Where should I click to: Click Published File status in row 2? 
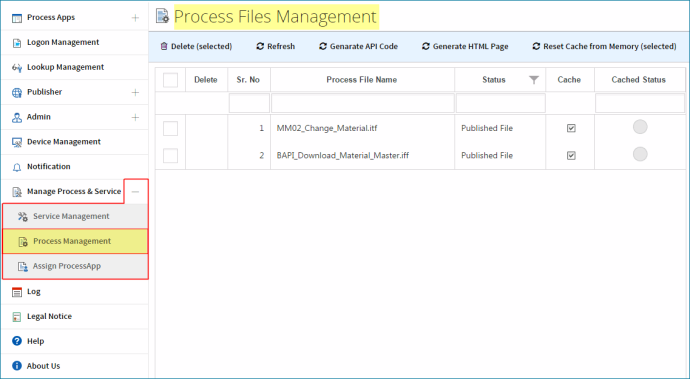coord(487,155)
